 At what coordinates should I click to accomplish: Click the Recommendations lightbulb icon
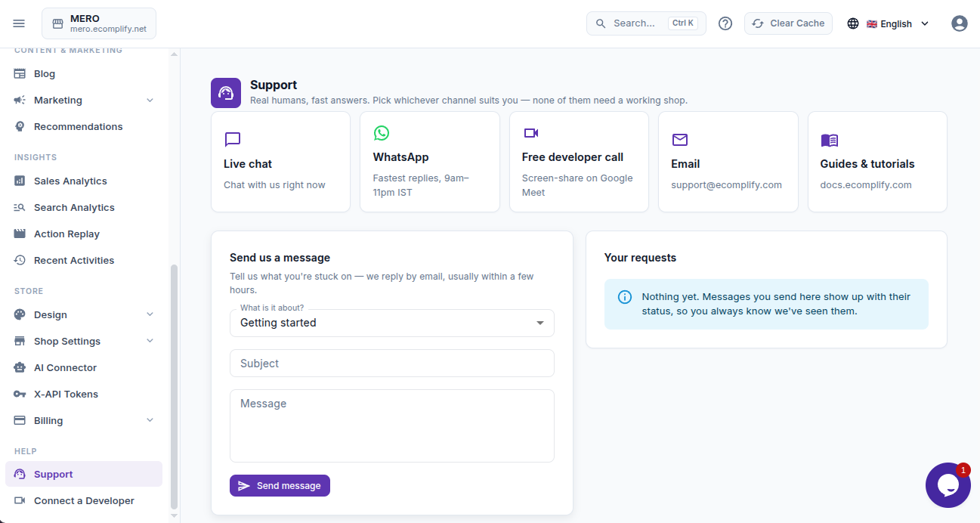point(20,127)
